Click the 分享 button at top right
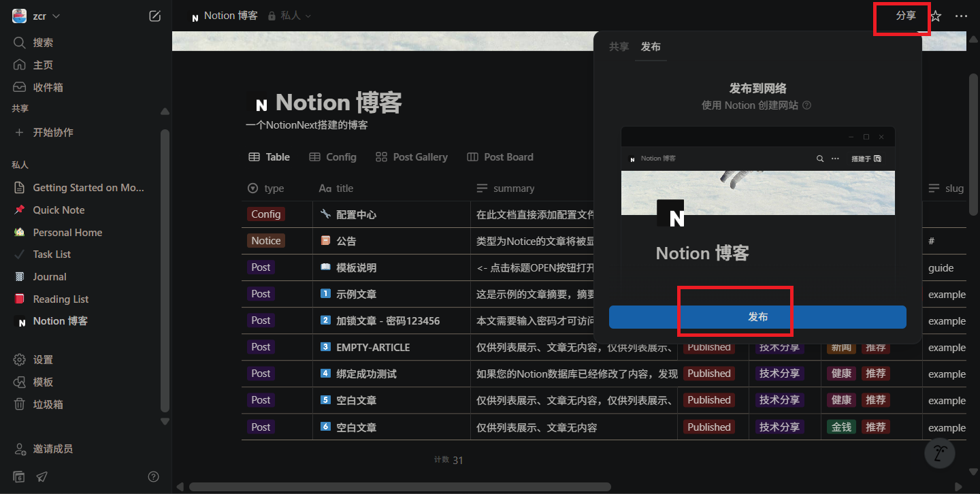Image resolution: width=980 pixels, height=494 pixels. 906,16
